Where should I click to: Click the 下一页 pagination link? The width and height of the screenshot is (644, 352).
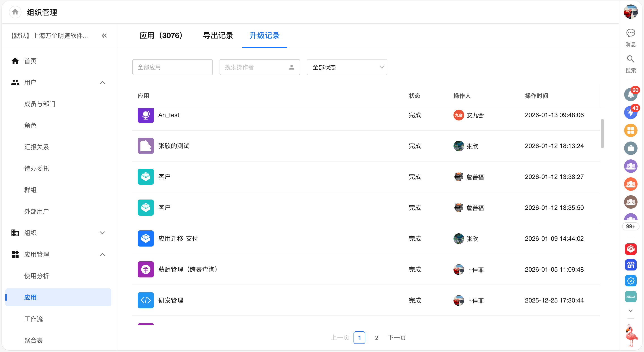point(396,337)
